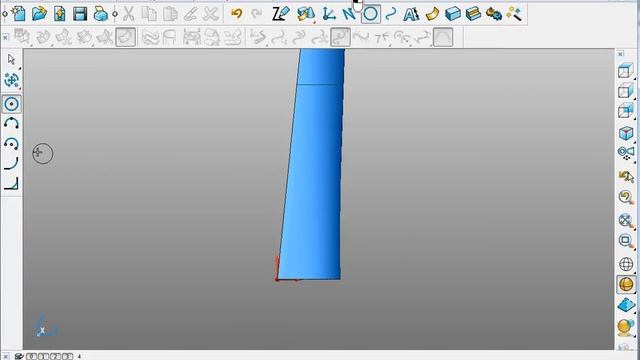The width and height of the screenshot is (640, 360).
Task: Open the levels manager icon at bottom
Action: coord(19,356)
